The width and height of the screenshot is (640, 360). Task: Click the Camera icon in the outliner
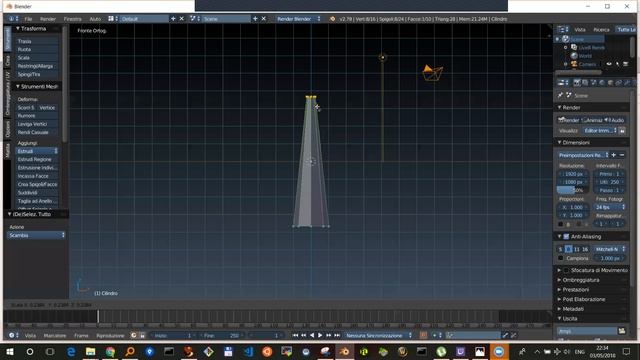coord(574,64)
